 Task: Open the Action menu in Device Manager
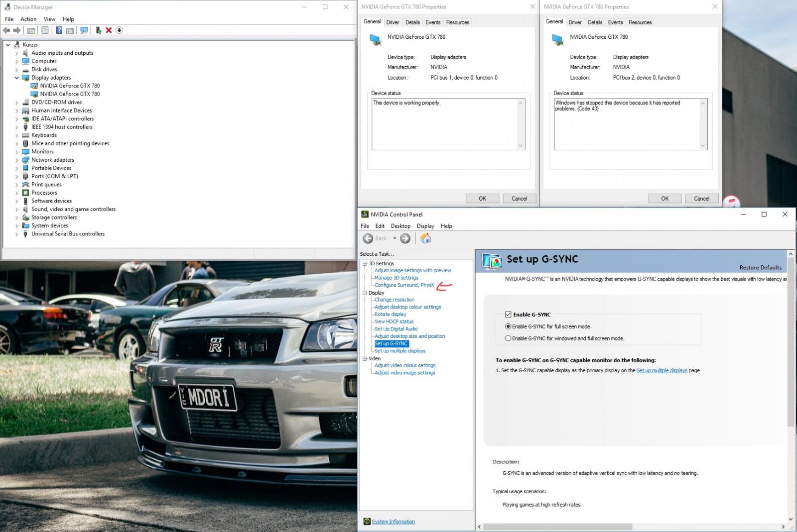[x=28, y=19]
